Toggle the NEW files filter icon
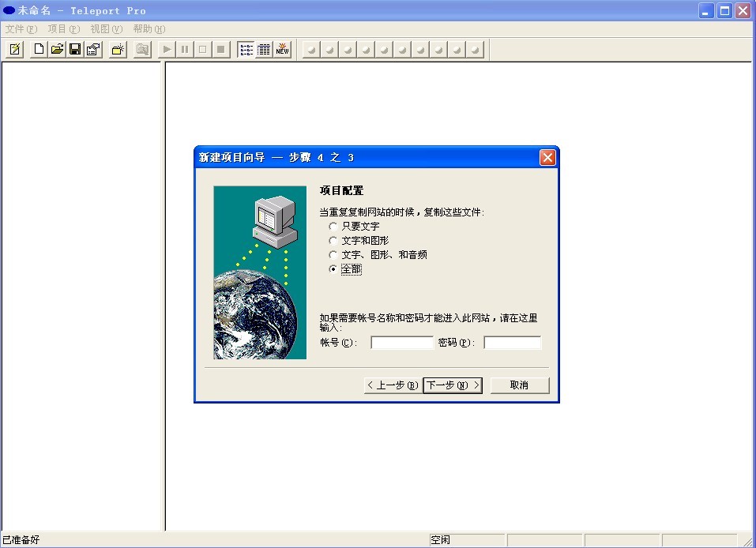This screenshot has height=548, width=756. click(283, 49)
